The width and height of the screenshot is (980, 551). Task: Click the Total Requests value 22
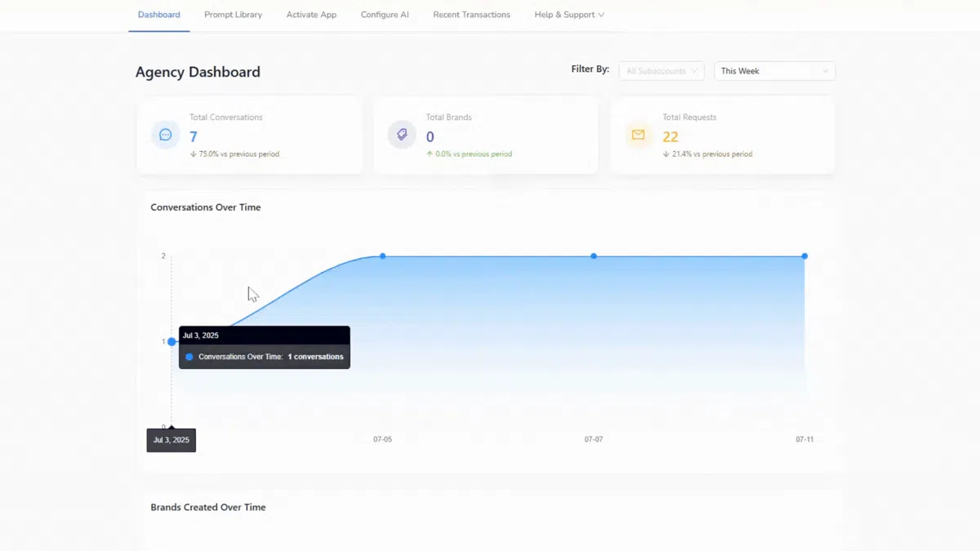point(670,137)
